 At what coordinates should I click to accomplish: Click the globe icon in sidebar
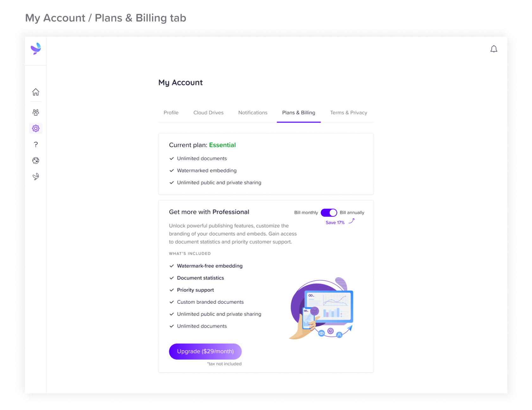point(36,161)
